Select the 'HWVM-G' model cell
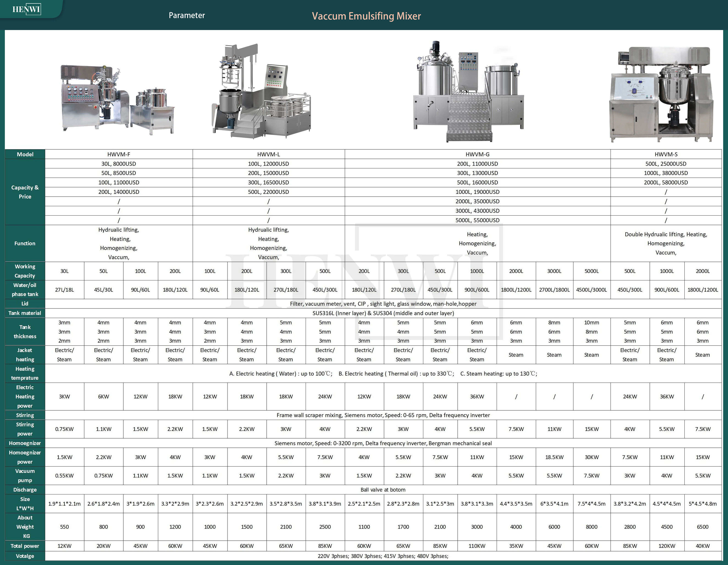728x565 pixels. coord(477,154)
